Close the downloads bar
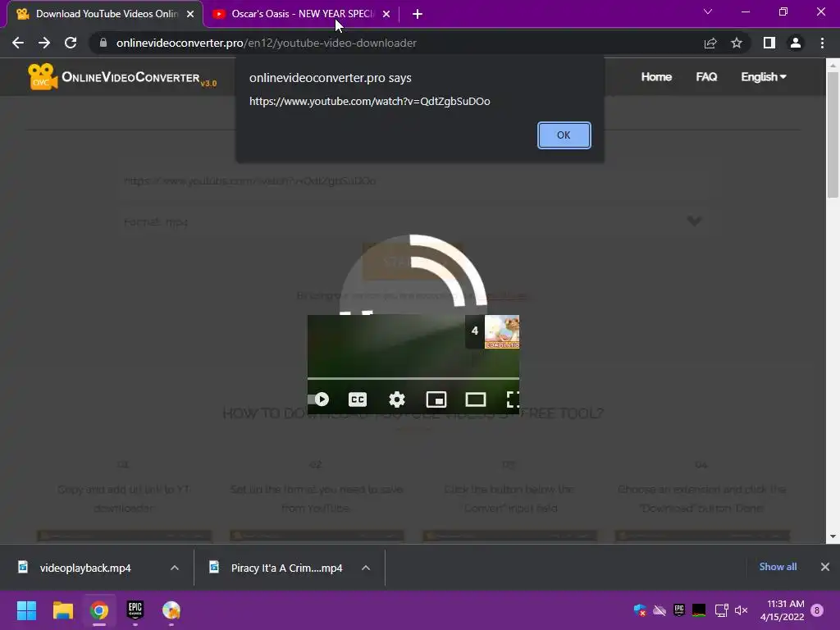 (825, 567)
